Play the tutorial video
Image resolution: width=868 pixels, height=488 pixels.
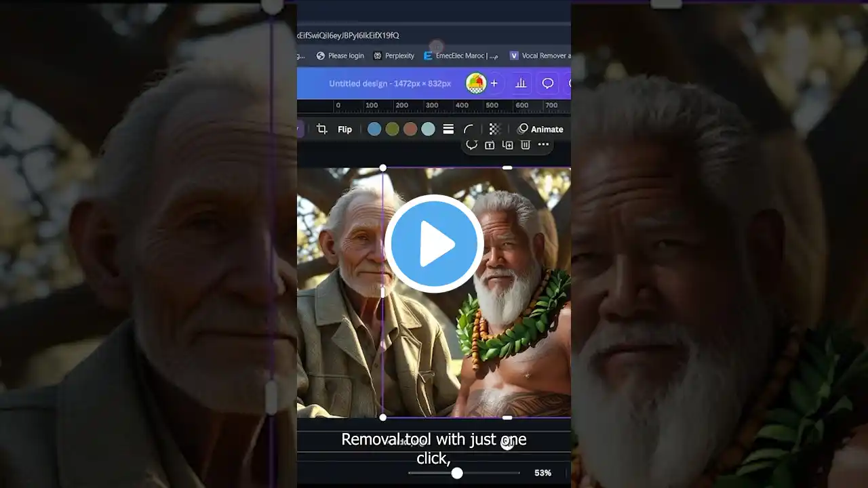(x=434, y=244)
